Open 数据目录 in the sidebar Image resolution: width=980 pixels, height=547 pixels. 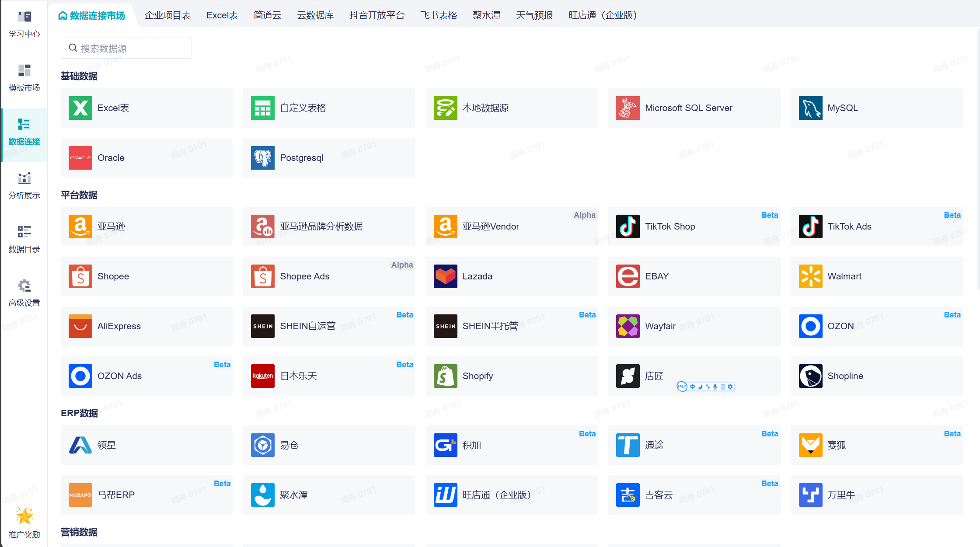pos(24,239)
